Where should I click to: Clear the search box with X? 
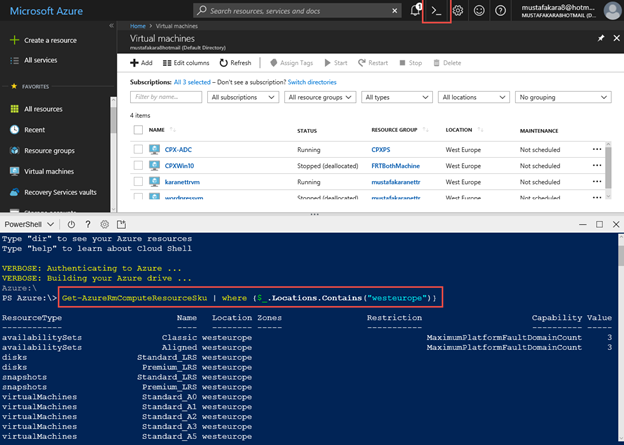click(394, 11)
